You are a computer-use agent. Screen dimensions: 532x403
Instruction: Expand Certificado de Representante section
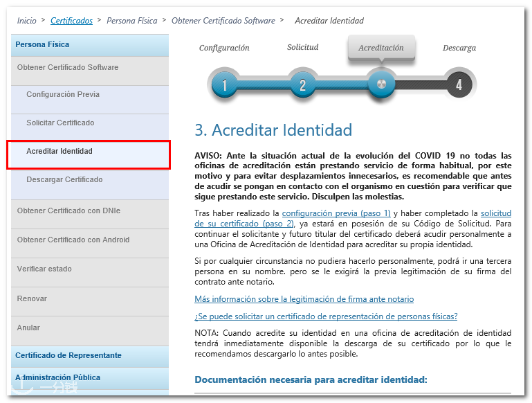click(x=90, y=357)
